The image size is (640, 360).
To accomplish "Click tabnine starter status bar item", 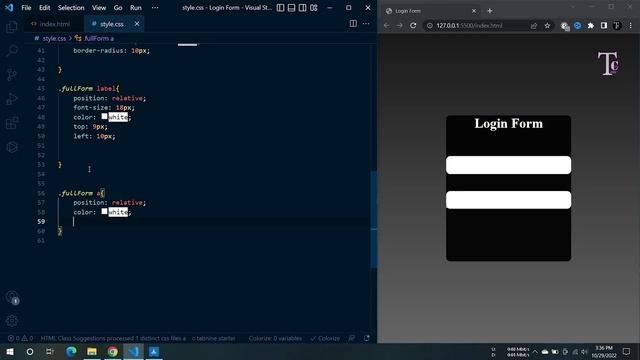I will pos(213,338).
